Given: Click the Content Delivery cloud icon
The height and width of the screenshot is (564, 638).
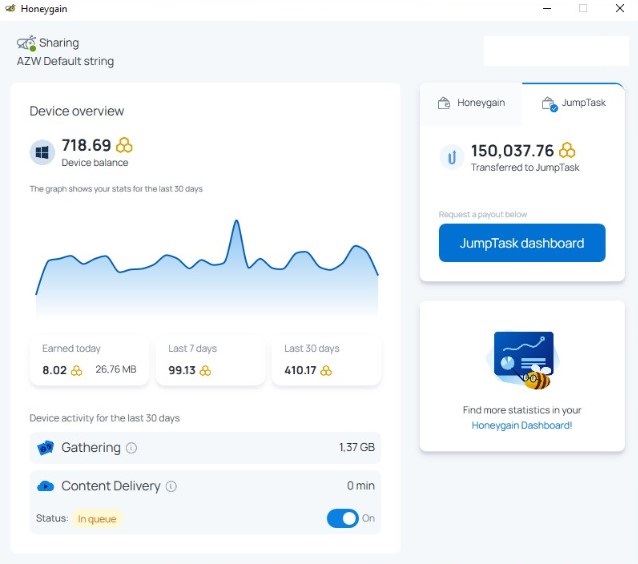Looking at the screenshot, I should click(x=45, y=486).
